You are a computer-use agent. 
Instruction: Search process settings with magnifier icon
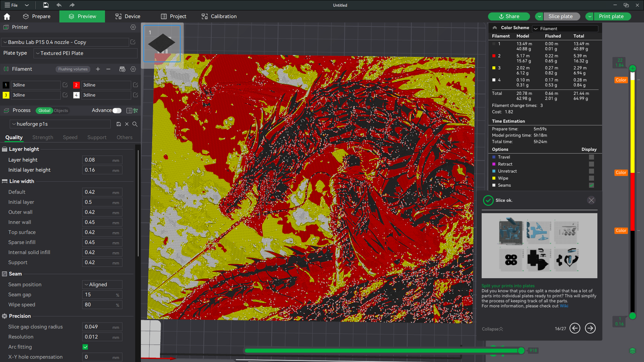tap(135, 124)
